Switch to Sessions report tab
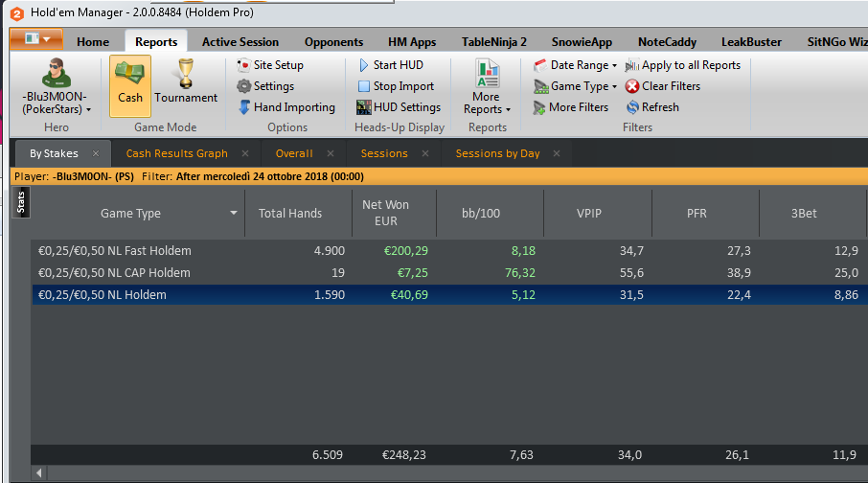The width and height of the screenshot is (868, 483). [x=384, y=153]
